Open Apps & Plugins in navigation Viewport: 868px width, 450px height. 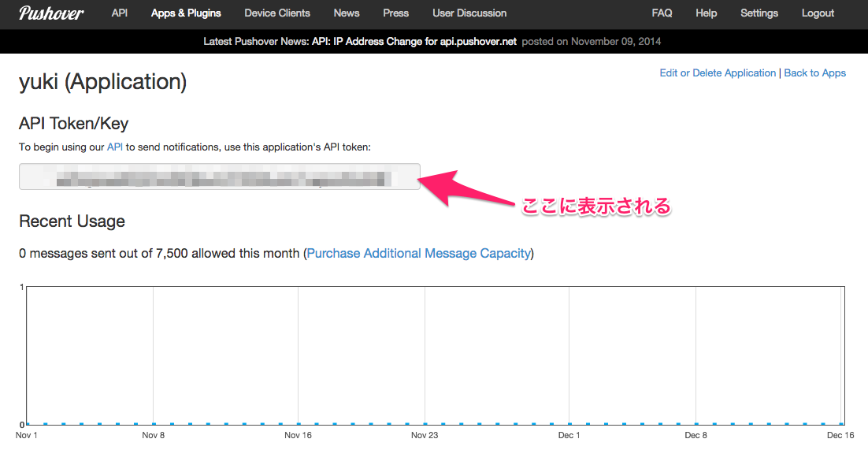pos(186,13)
